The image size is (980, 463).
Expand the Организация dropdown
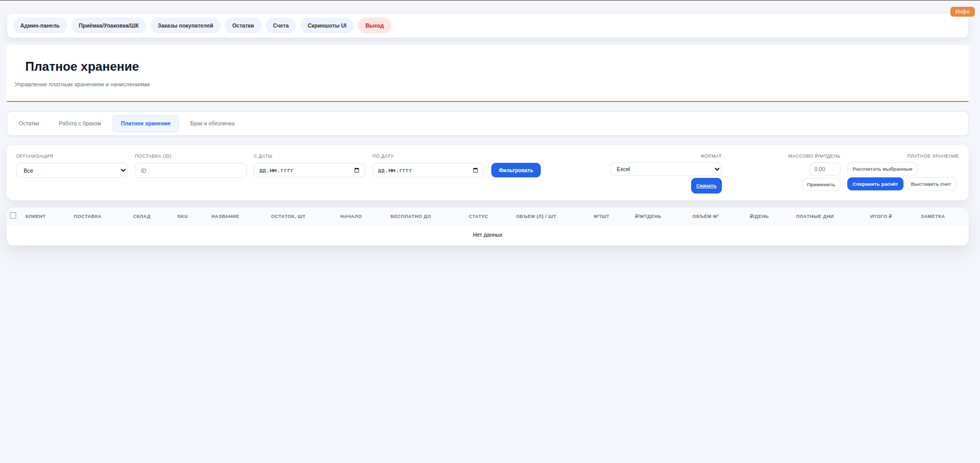click(x=72, y=171)
